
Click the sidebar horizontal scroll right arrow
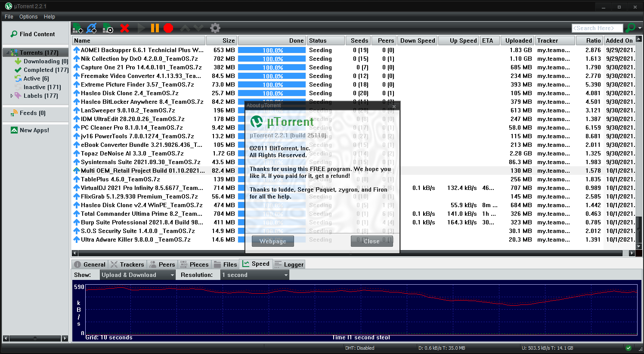point(65,338)
